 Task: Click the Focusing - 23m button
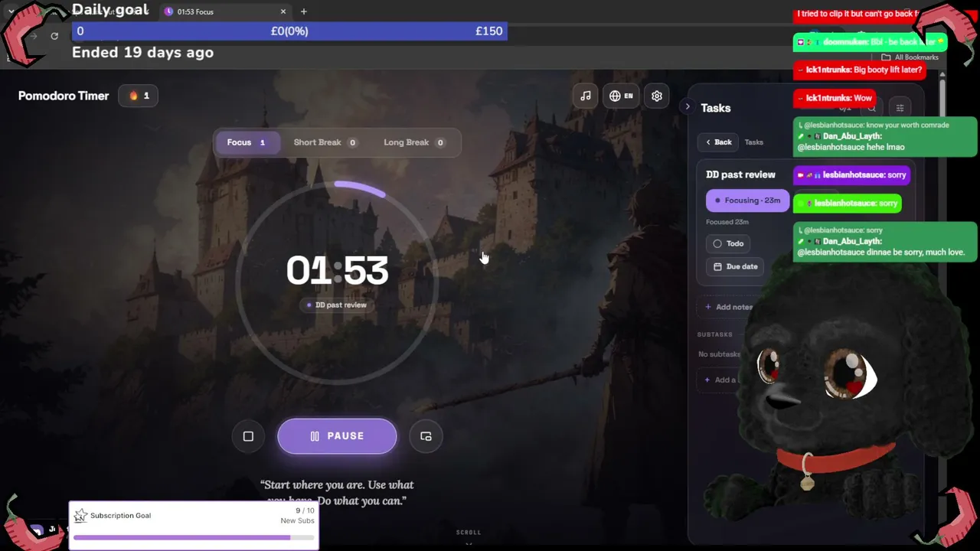[x=747, y=201]
